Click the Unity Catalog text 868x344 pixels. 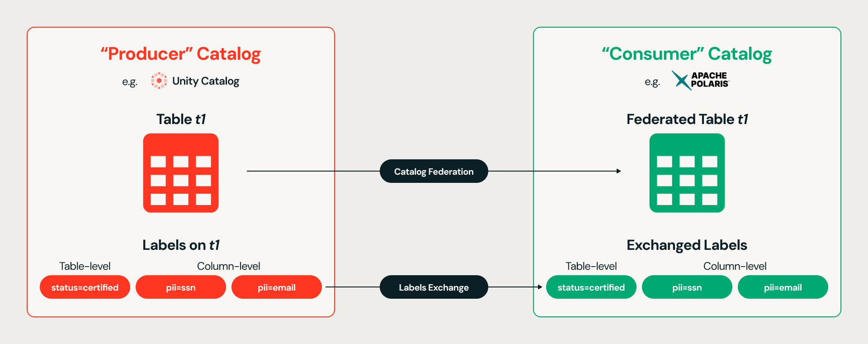click(x=206, y=81)
